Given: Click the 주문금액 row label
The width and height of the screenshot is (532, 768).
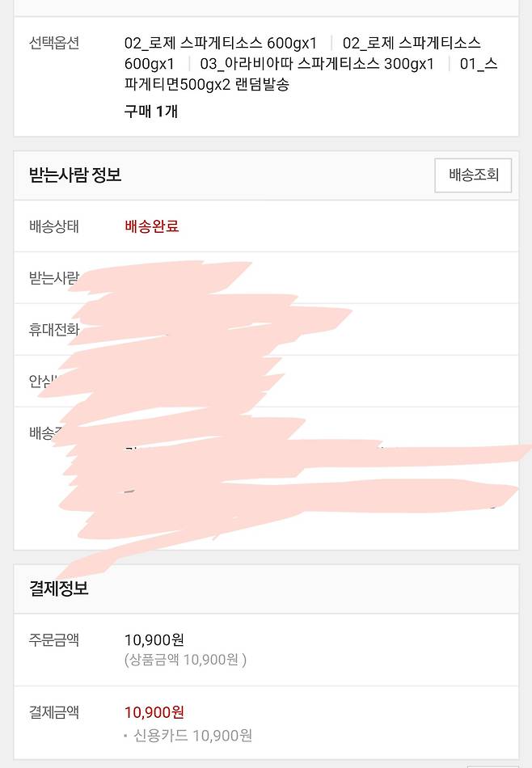Looking at the screenshot, I should pos(54,640).
